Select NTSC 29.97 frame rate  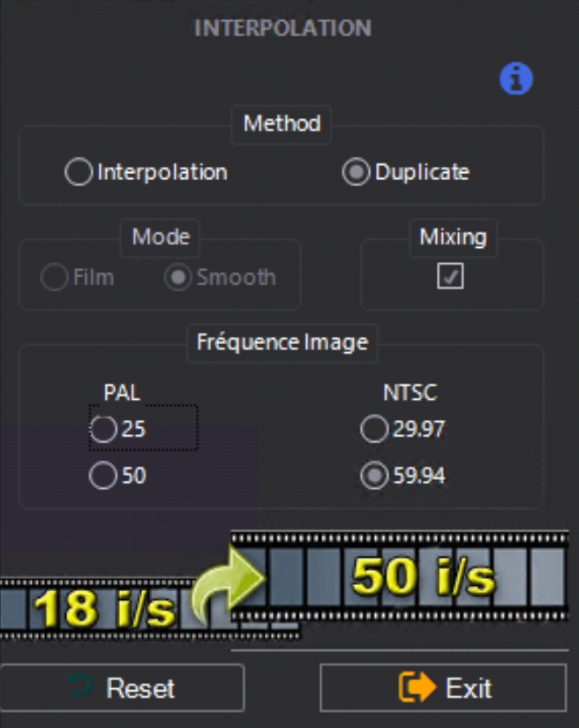click(374, 430)
